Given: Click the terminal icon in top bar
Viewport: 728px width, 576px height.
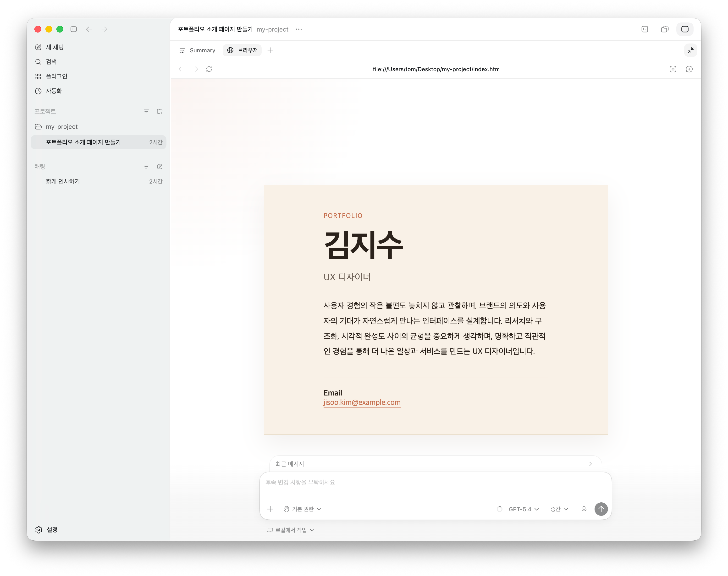Looking at the screenshot, I should (645, 29).
